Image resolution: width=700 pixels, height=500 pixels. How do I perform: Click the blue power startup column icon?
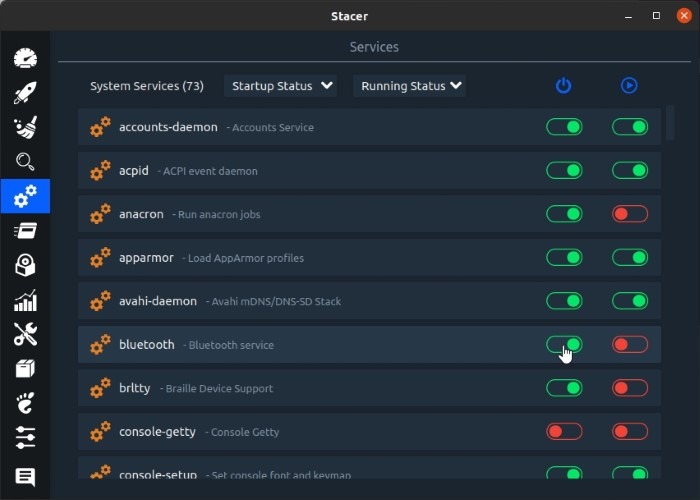[x=563, y=85]
